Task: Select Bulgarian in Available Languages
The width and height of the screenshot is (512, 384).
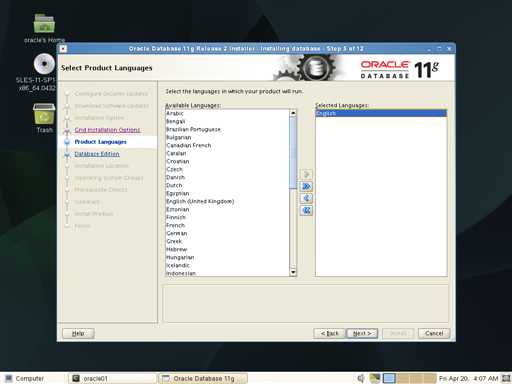Action: pyautogui.click(x=228, y=137)
